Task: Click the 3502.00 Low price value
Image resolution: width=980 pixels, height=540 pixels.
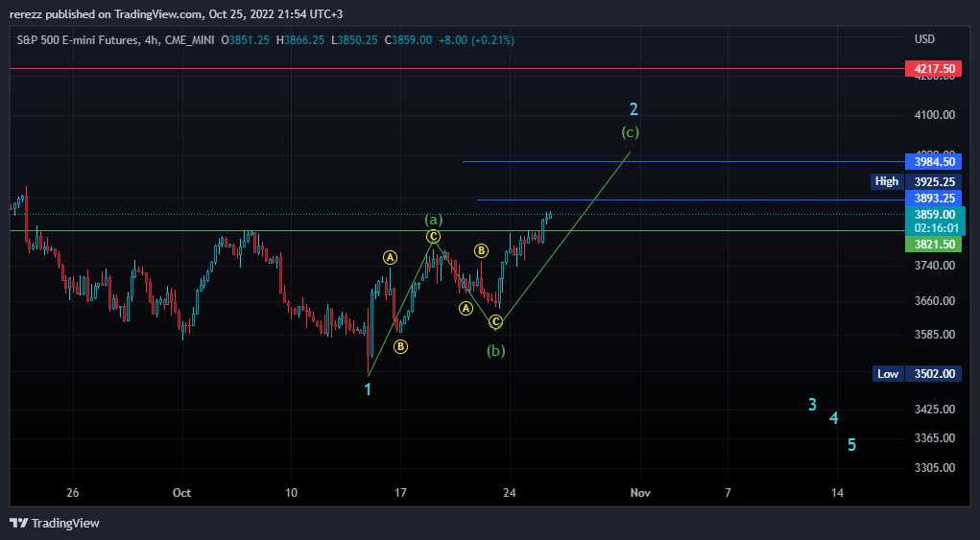Action: [x=934, y=374]
